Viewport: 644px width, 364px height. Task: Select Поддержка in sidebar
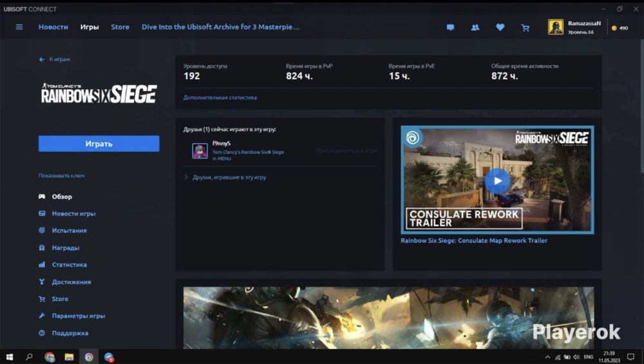coord(70,333)
